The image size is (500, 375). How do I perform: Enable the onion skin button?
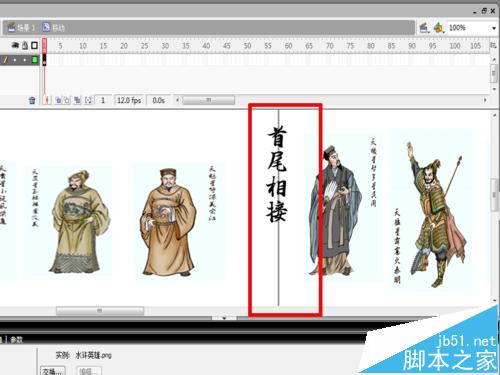click(58, 100)
